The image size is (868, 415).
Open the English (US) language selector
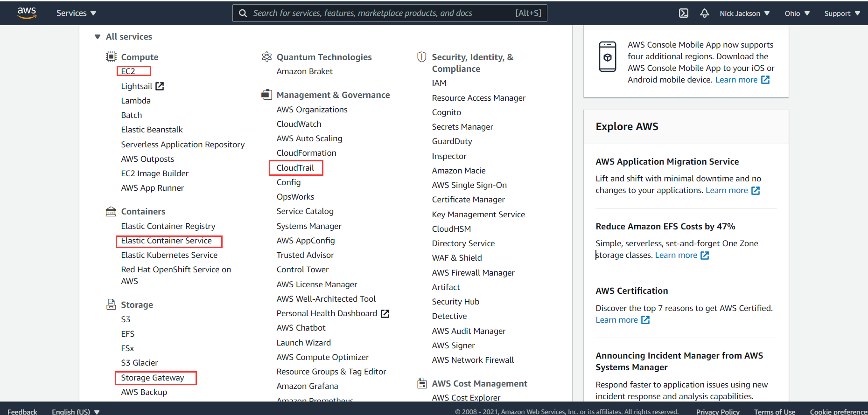(x=76, y=412)
